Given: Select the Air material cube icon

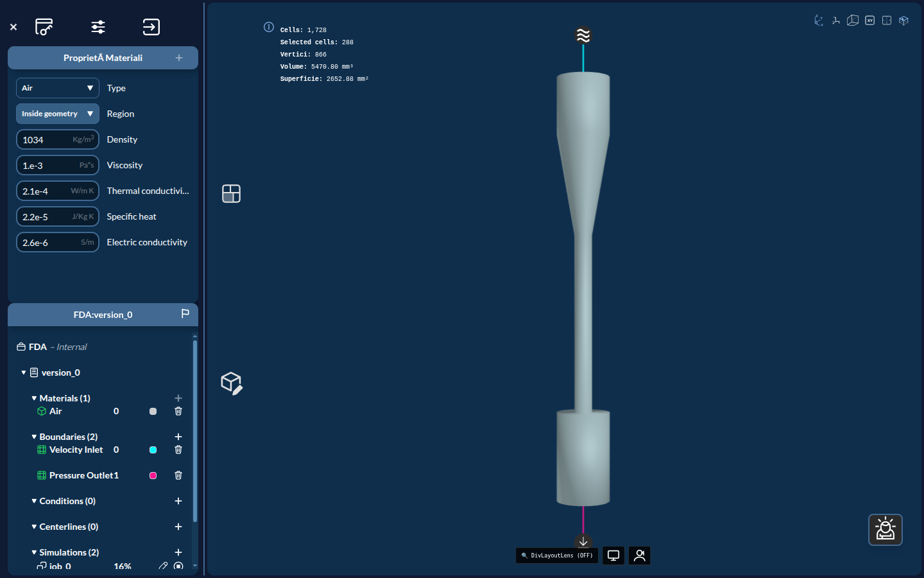Looking at the screenshot, I should point(42,411).
